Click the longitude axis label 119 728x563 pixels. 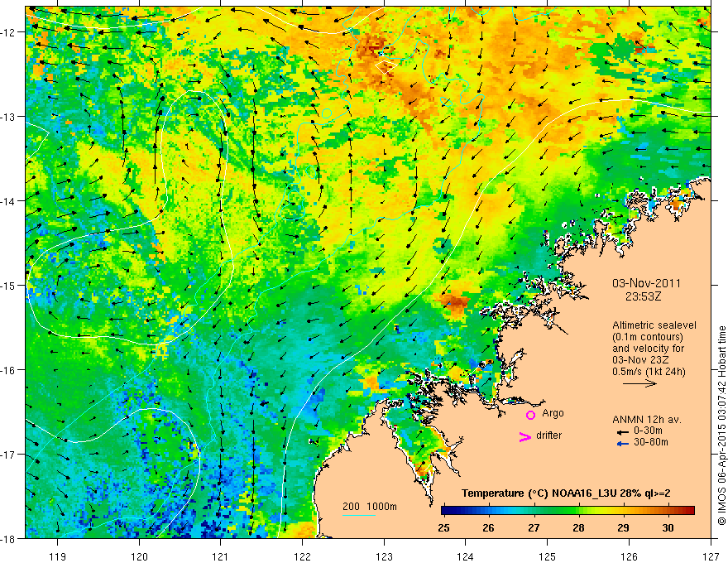pyautogui.click(x=58, y=556)
